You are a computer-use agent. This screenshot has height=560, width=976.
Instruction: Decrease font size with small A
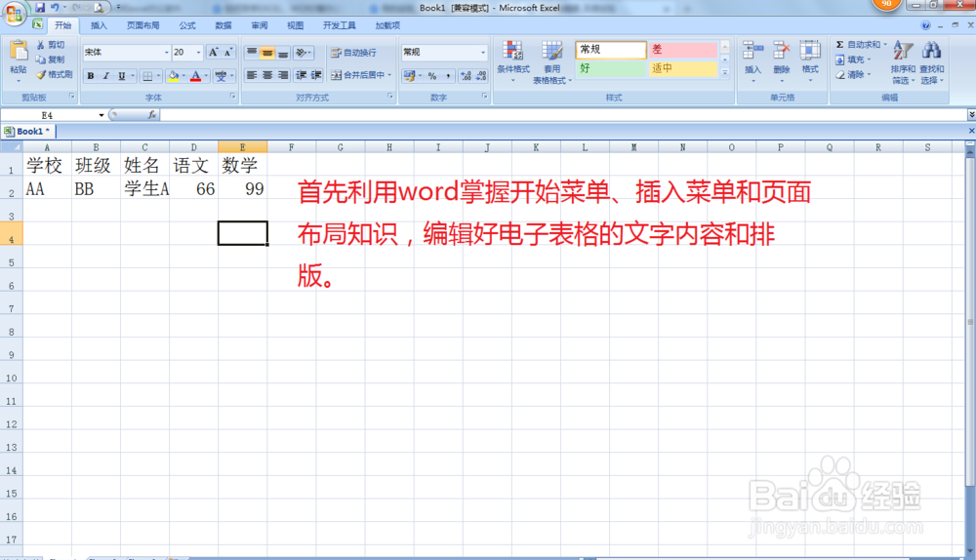[227, 53]
